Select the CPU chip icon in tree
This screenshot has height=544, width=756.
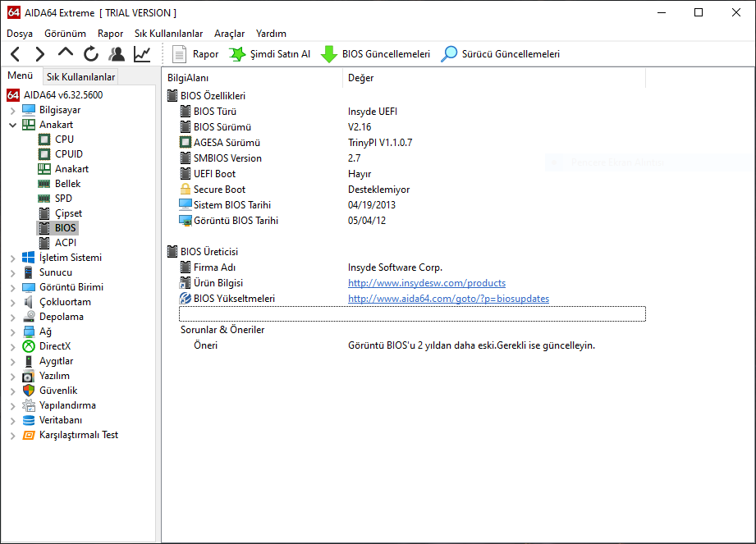44,139
